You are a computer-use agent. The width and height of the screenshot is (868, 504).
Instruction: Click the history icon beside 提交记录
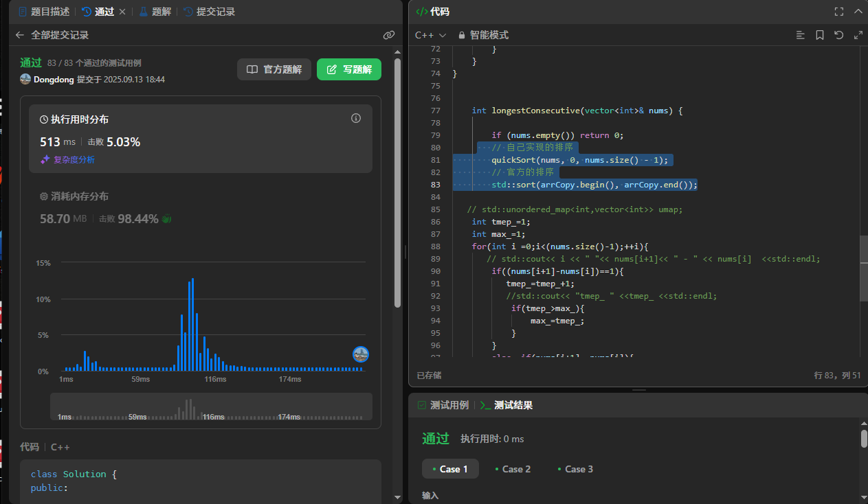[x=188, y=12]
